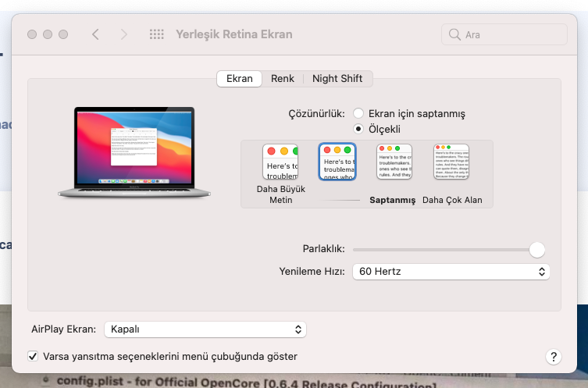Screen dimensions: 588x388
Task: Expand the AirPlay Ekran Kapalı dropdown
Action: point(205,329)
